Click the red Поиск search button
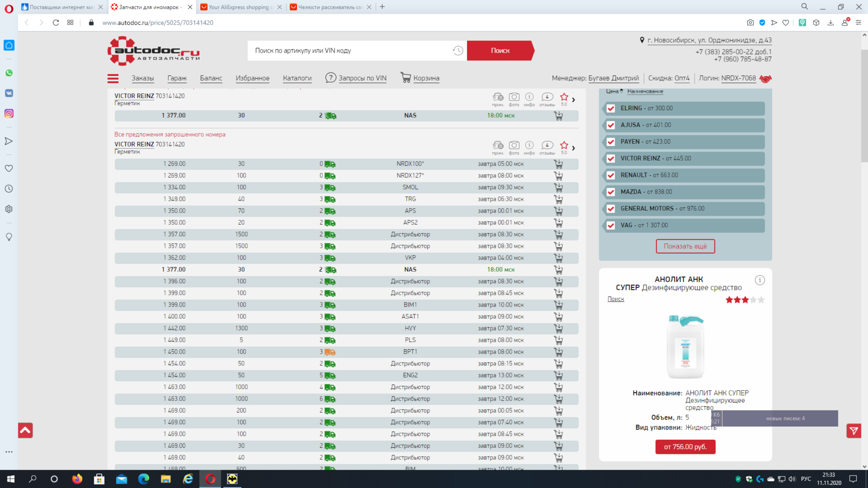 pos(500,50)
